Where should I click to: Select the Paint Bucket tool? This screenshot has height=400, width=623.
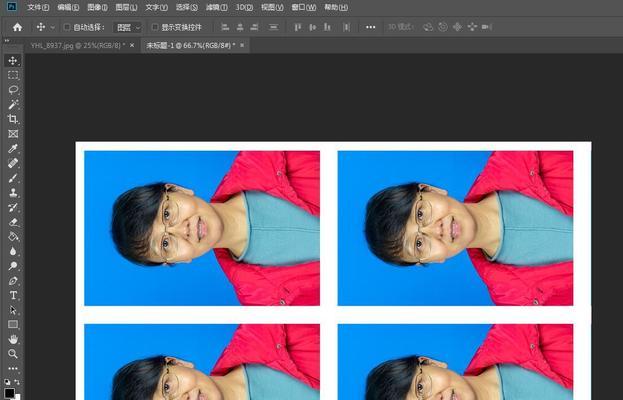coord(13,237)
